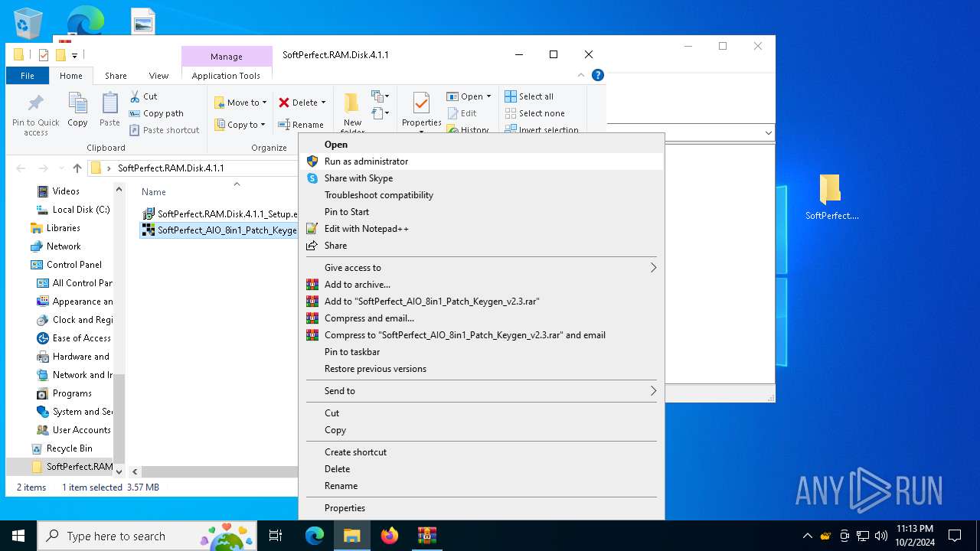Click the Cut scissors icon
This screenshot has height=551, width=980.
tap(135, 96)
